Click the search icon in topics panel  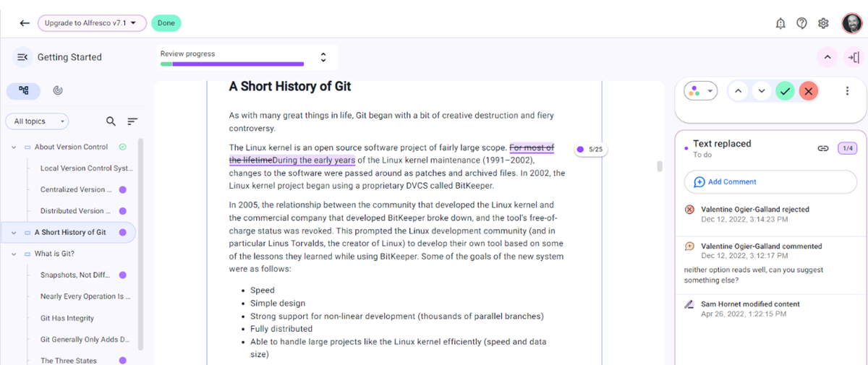tap(111, 121)
